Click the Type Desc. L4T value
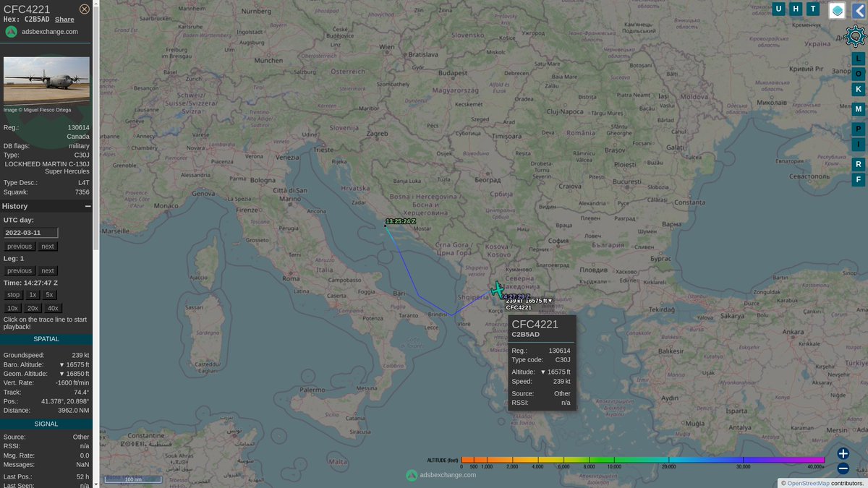Image resolution: width=868 pixels, height=488 pixels. (x=84, y=183)
